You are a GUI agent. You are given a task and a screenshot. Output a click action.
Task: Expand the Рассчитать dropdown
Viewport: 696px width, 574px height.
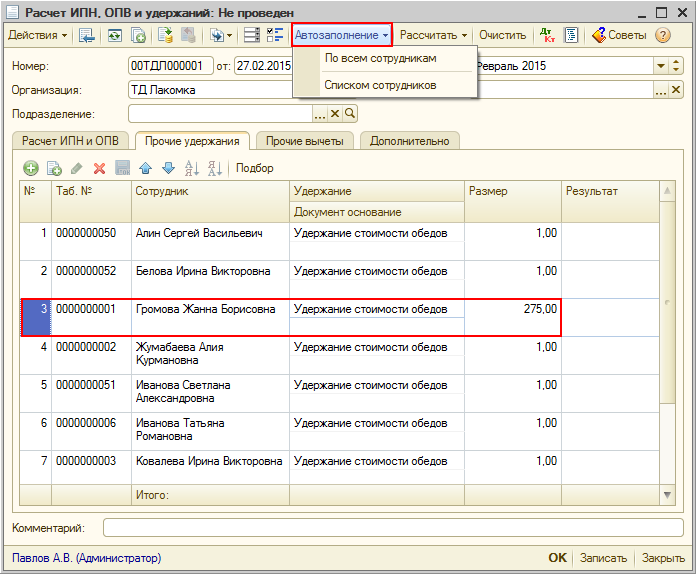pos(433,35)
